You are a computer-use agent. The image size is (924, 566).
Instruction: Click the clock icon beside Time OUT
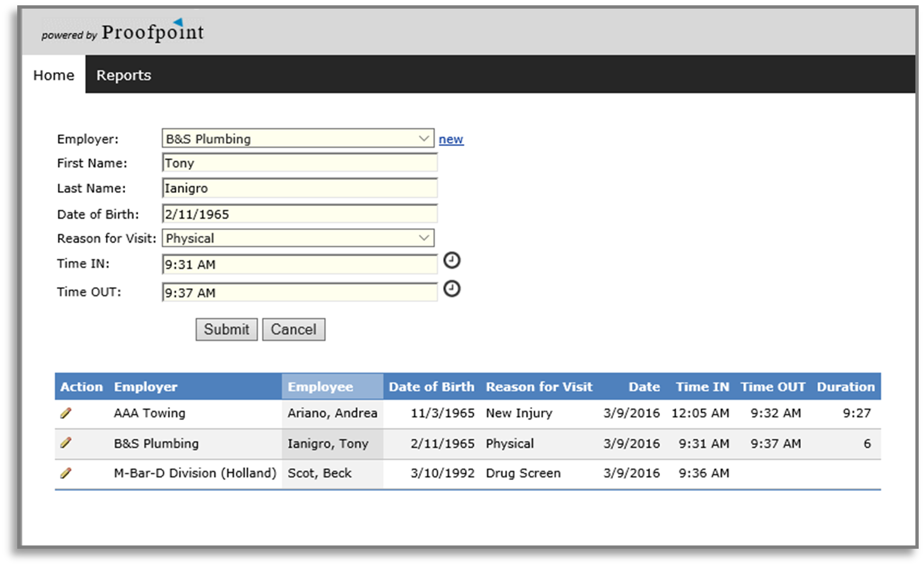(451, 289)
